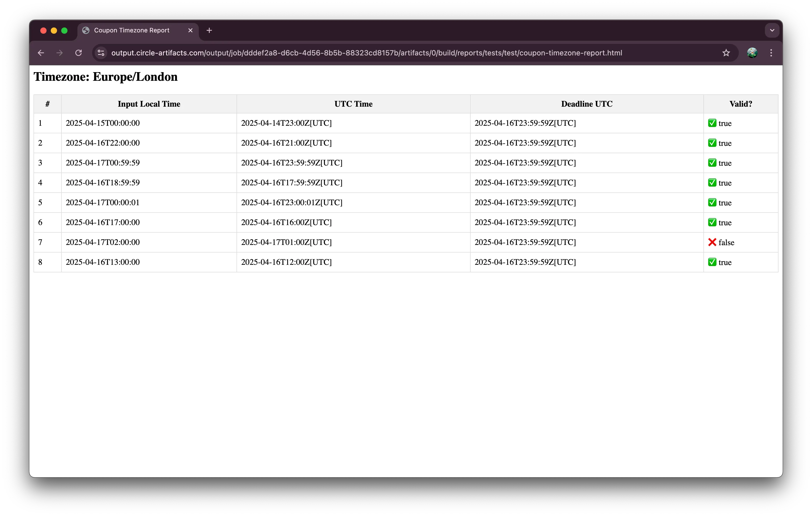Expand the tab search dropdown arrow
The image size is (812, 516).
point(772,30)
